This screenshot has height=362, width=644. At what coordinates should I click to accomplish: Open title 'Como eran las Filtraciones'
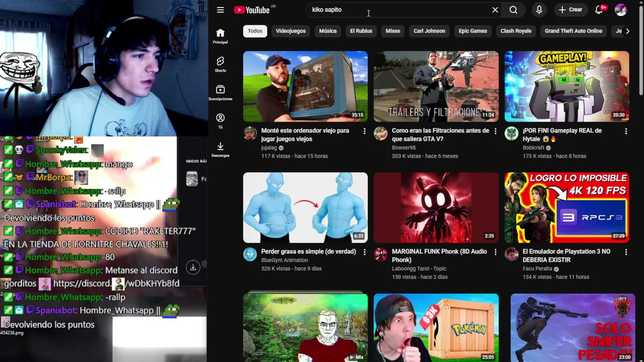pyautogui.click(x=440, y=135)
